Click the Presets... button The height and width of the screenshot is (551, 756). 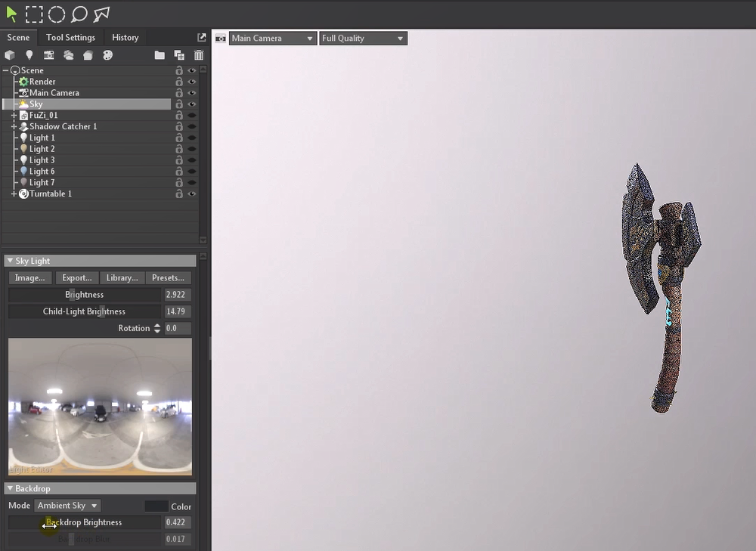[x=168, y=278]
